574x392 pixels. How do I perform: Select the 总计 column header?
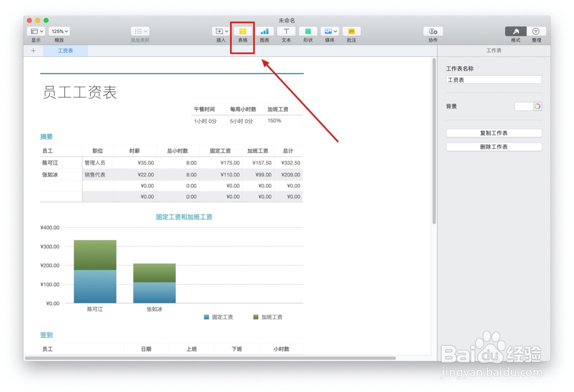click(x=288, y=151)
